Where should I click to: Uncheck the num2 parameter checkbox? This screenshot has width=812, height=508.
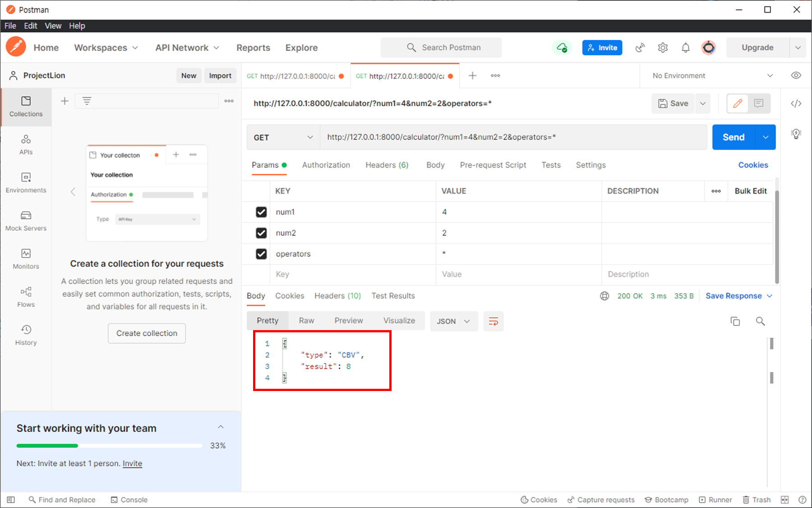(x=261, y=233)
